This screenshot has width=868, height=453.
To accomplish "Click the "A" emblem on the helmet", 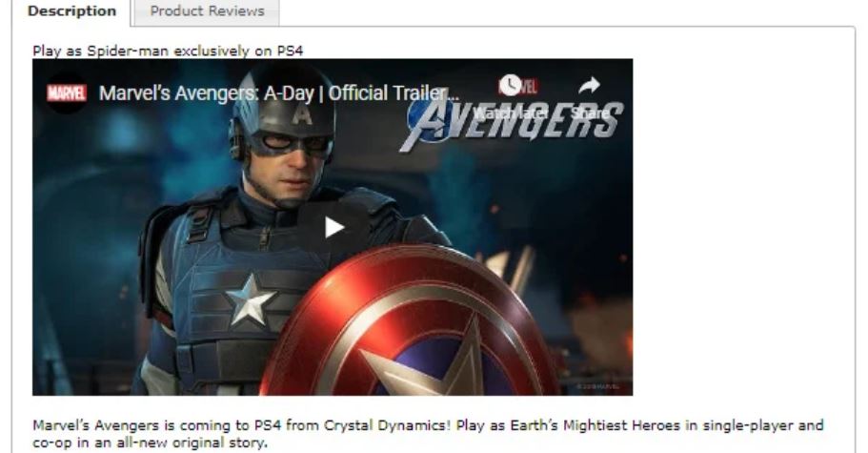I will pos(302,115).
